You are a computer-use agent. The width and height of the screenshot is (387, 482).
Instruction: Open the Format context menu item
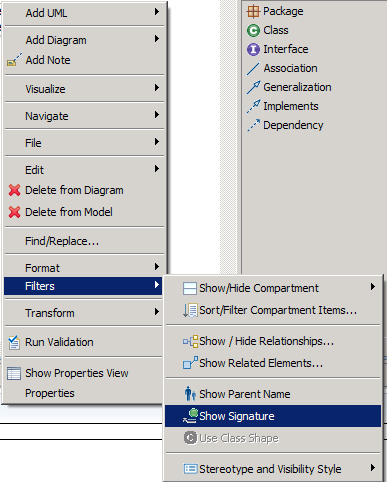83,268
